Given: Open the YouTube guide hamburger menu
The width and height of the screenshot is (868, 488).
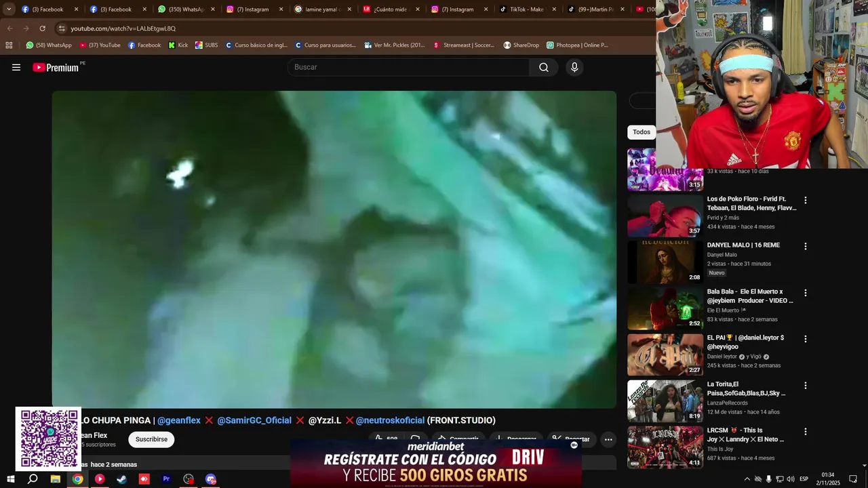Looking at the screenshot, I should [x=16, y=67].
